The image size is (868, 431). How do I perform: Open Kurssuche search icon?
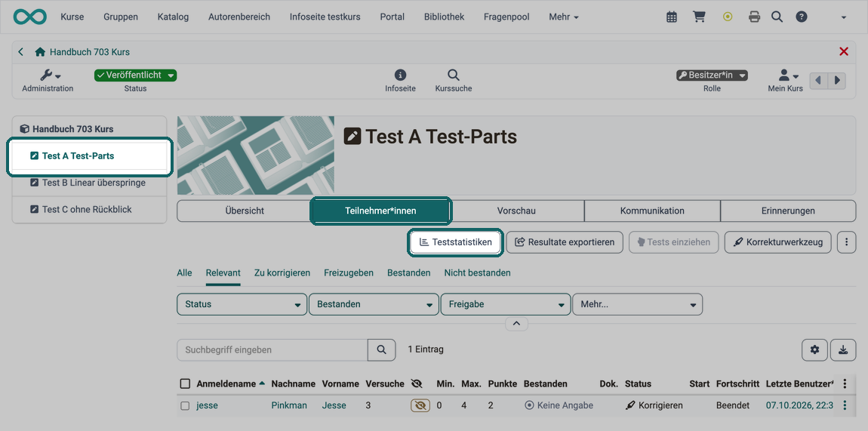click(454, 80)
